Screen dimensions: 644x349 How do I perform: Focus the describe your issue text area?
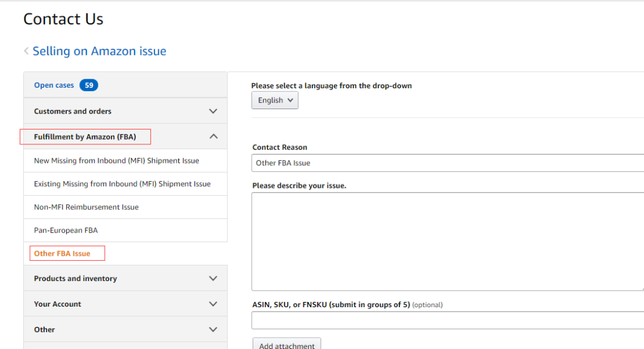click(447, 241)
